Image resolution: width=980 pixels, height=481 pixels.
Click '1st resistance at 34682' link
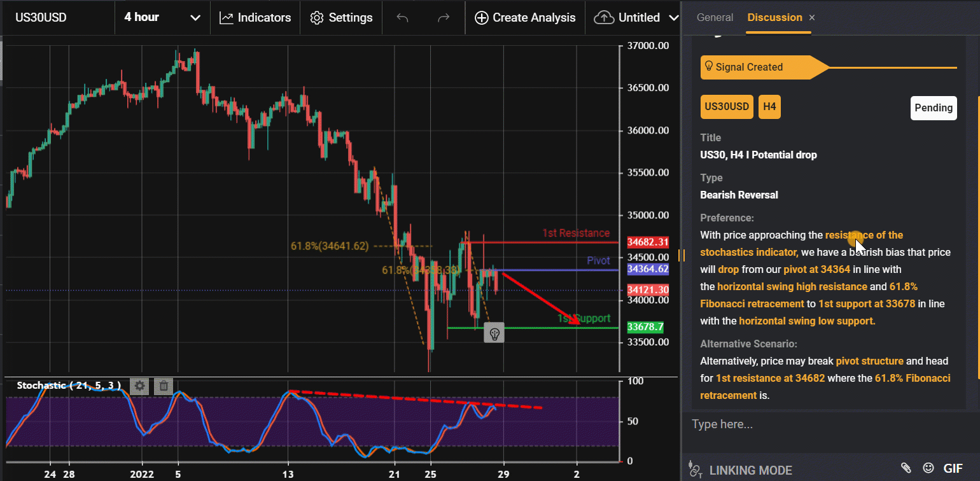(771, 378)
